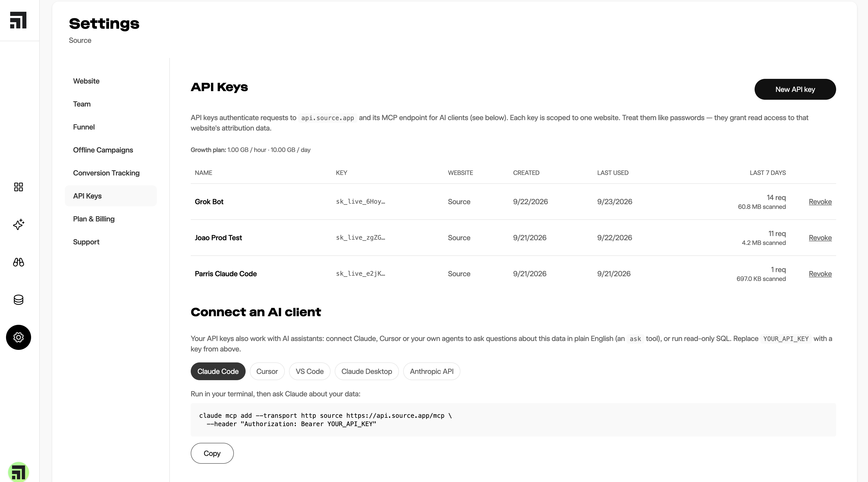
Task: Click the sk_live_6Hoy… key value
Action: coord(361,202)
